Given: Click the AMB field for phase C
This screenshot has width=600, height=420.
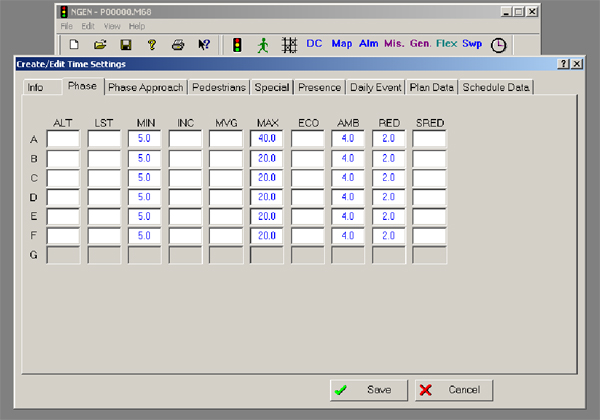Looking at the screenshot, I should click(x=348, y=178).
